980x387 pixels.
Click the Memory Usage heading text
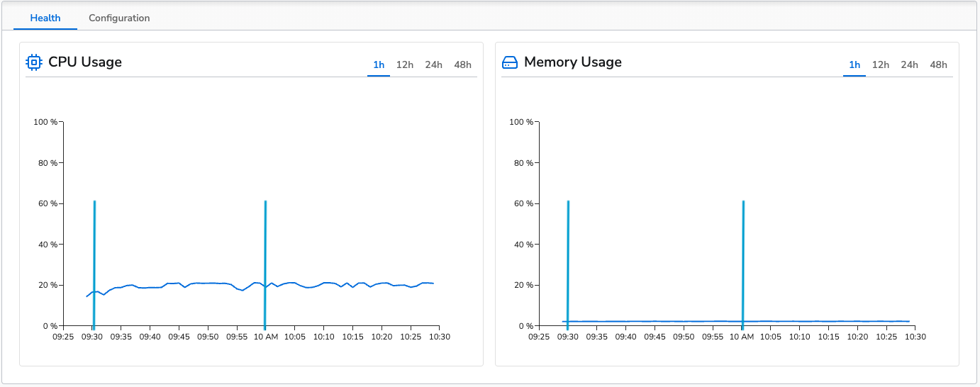(573, 62)
